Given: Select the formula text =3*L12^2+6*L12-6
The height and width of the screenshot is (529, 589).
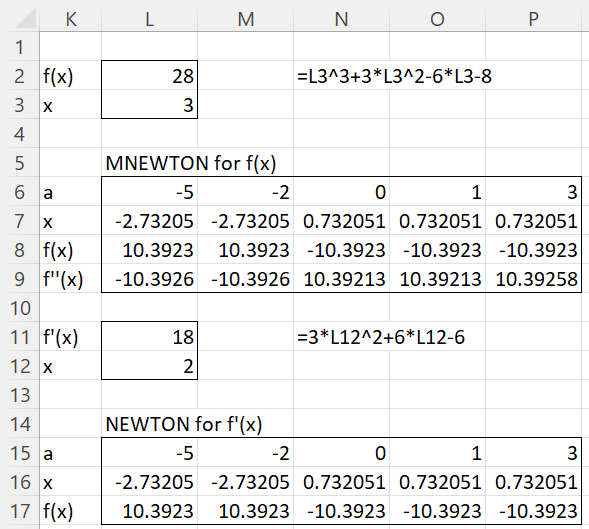Looking at the screenshot, I should [381, 337].
